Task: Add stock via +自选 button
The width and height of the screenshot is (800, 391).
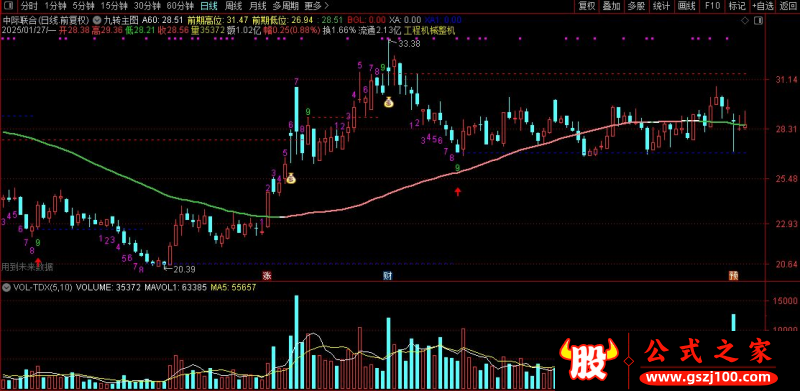Action: 762,6
